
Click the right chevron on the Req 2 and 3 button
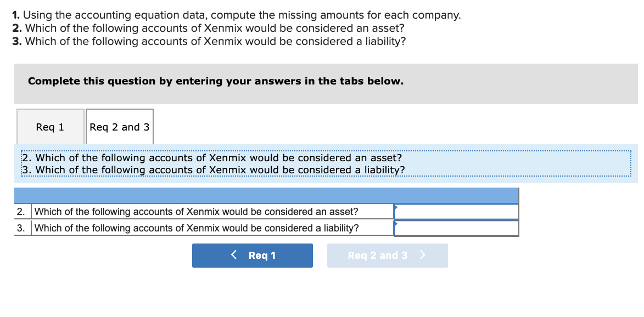click(x=421, y=255)
